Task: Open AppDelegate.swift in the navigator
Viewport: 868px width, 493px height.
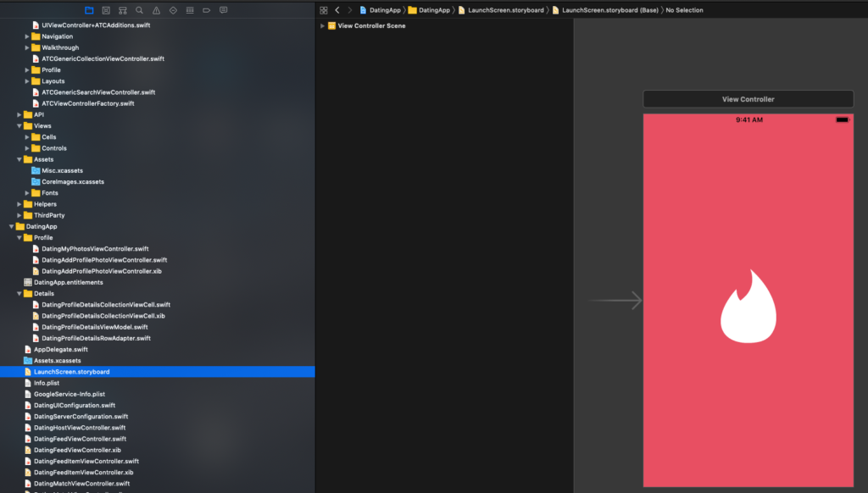Action: (x=60, y=349)
